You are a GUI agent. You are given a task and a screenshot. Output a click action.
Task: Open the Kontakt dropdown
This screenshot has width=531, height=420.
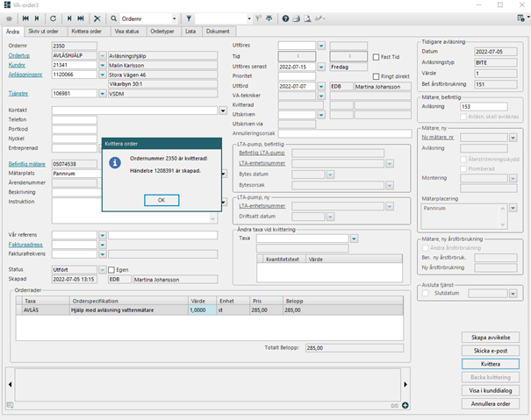coord(223,110)
